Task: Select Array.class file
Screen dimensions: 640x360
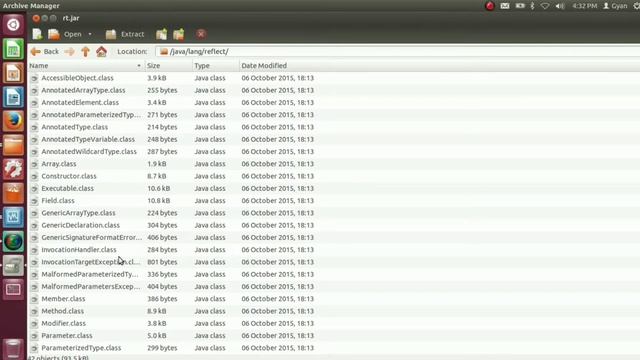Action: 59,164
